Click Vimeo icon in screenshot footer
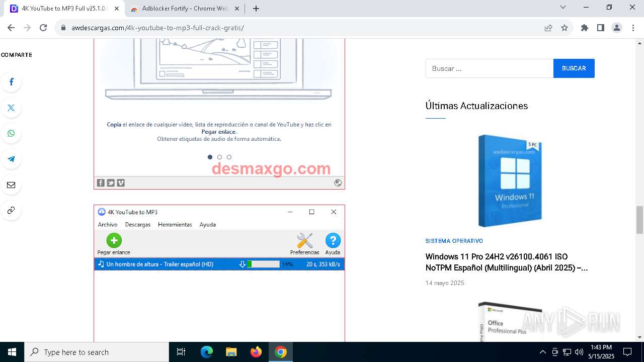The image size is (644, 362). click(121, 183)
